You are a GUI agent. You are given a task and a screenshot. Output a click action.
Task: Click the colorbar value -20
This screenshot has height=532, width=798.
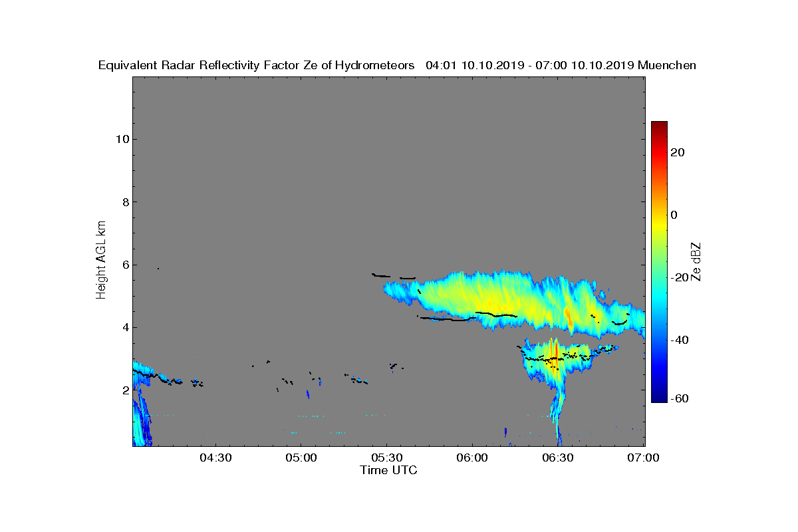click(678, 277)
